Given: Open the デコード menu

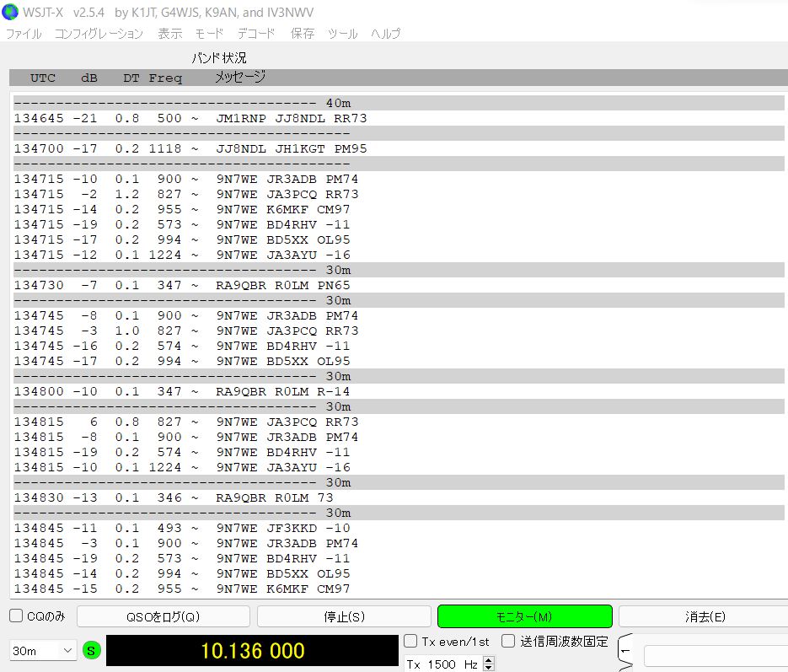Looking at the screenshot, I should [256, 34].
